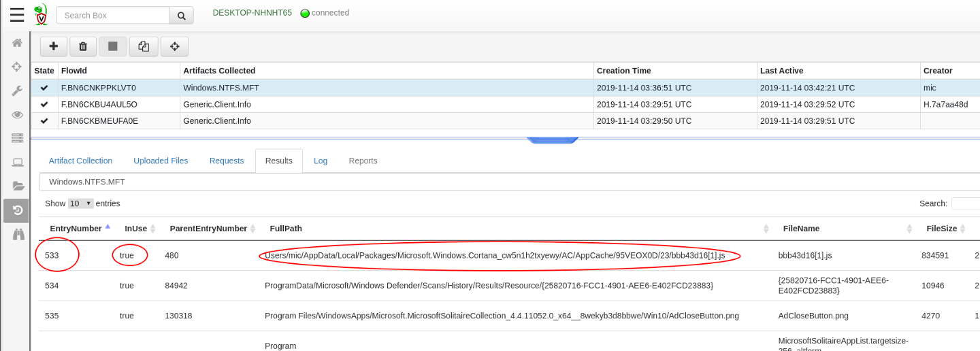This screenshot has height=351, width=980.
Task: Switch to the Uploaded Files tab
Action: 161,161
